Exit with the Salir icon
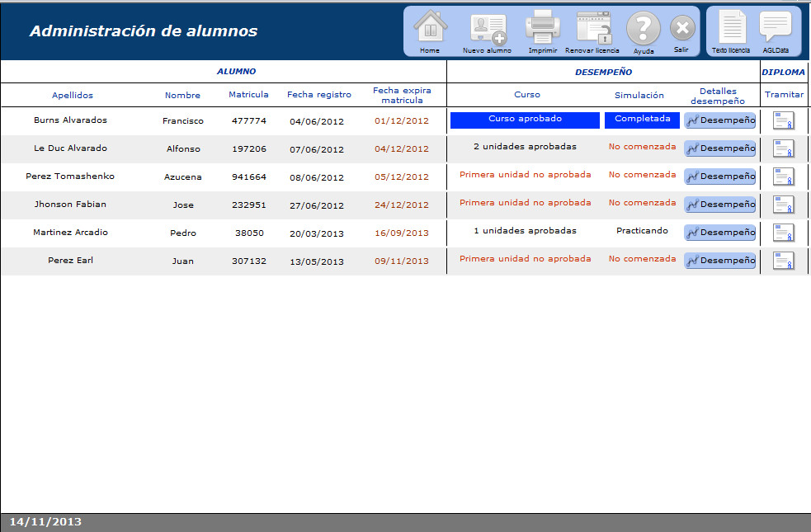The image size is (811, 532). (x=682, y=33)
